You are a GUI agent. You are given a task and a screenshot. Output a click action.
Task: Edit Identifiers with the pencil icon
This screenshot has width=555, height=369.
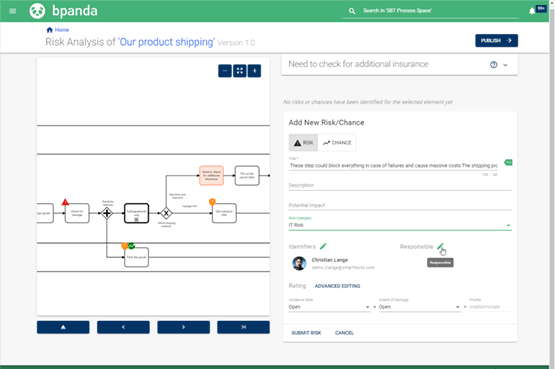click(323, 246)
